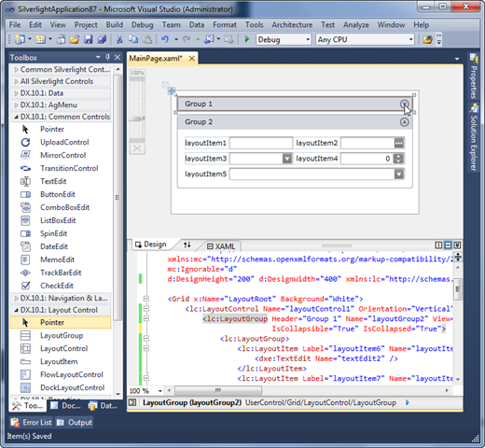
Task: Open the Build menu
Action: (115, 24)
